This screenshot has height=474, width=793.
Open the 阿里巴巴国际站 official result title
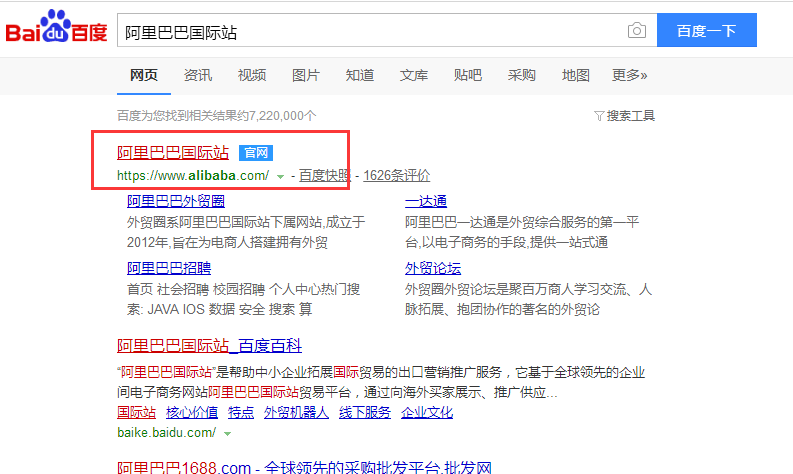pyautogui.click(x=173, y=153)
